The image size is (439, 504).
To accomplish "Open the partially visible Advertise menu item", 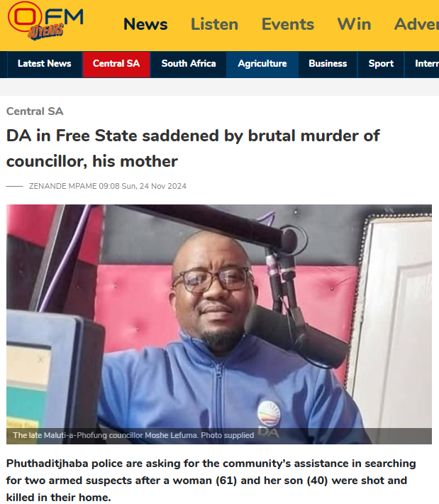I will [x=416, y=24].
